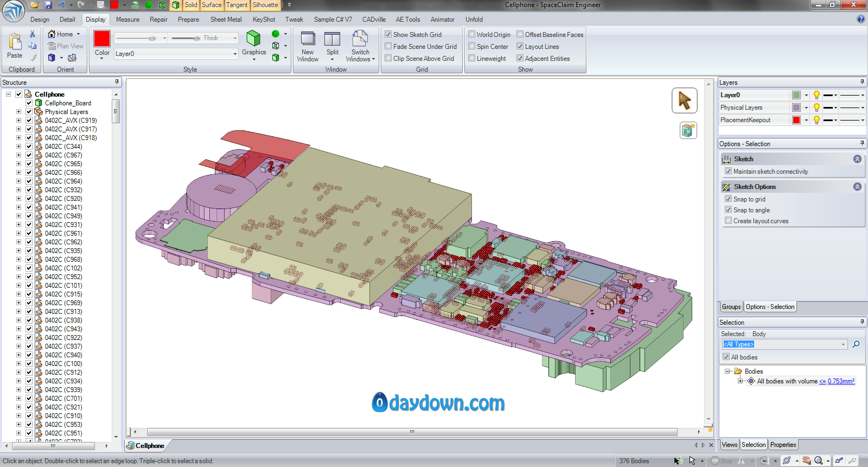Create a New Window
868x467 pixels.
308,46
